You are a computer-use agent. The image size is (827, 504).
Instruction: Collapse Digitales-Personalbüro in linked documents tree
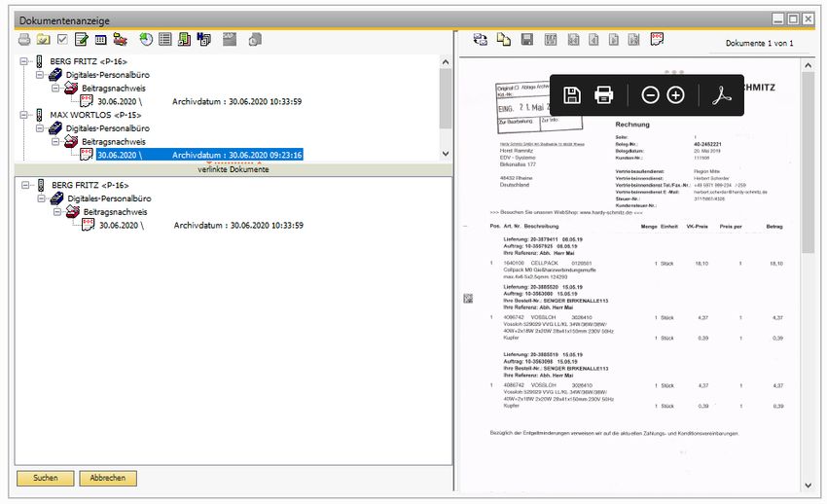[x=41, y=198]
